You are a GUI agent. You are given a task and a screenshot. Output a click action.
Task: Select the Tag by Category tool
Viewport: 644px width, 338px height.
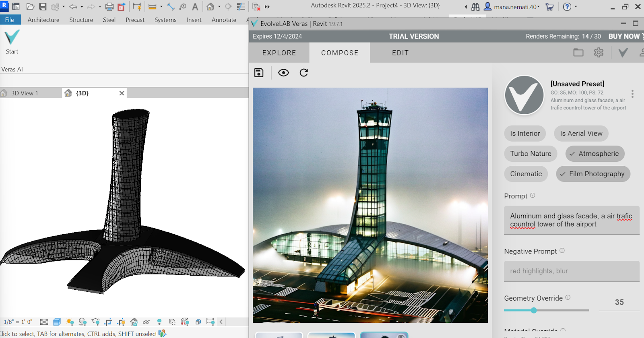pyautogui.click(x=183, y=7)
